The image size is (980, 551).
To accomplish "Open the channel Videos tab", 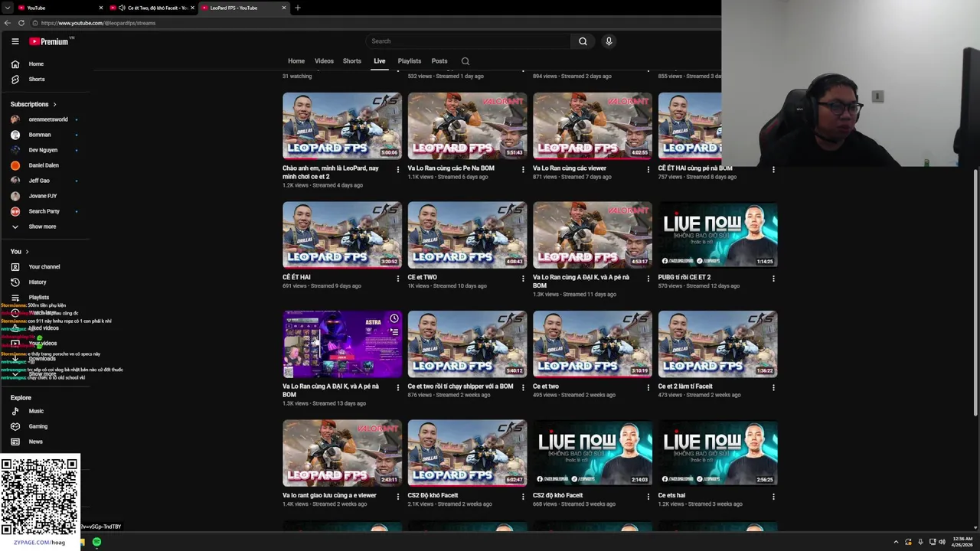I will coord(324,61).
